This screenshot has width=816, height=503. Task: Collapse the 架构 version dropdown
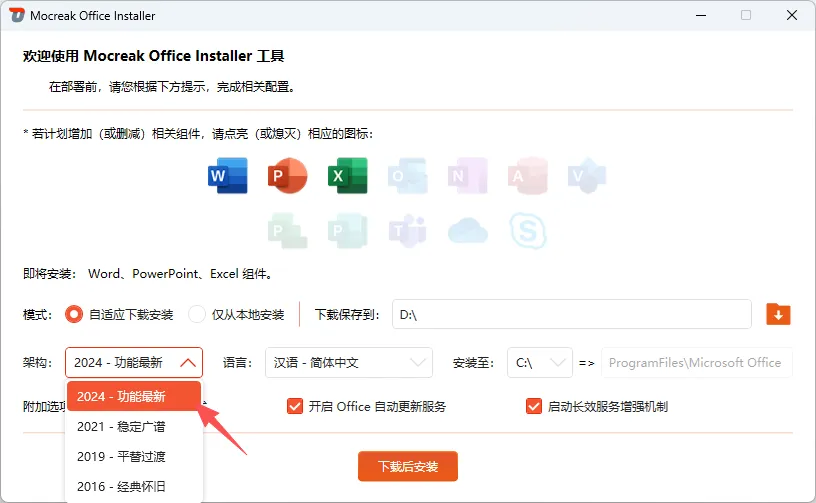[x=134, y=363]
